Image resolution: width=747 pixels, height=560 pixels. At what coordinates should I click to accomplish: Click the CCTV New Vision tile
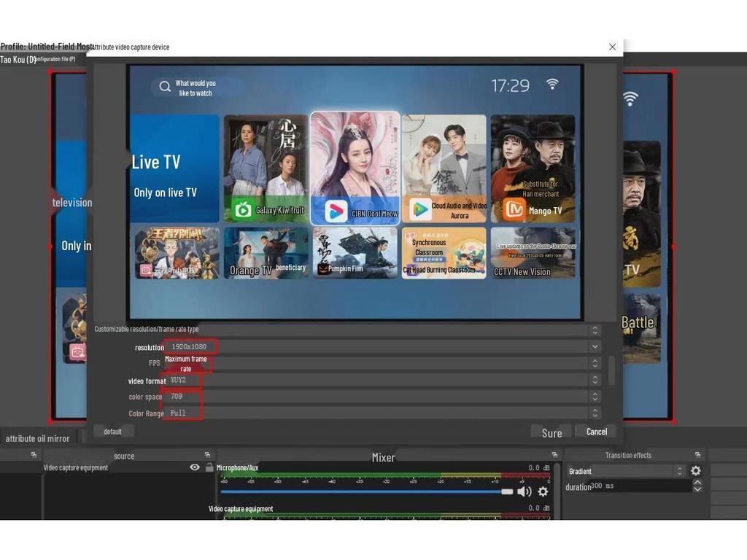point(533,253)
